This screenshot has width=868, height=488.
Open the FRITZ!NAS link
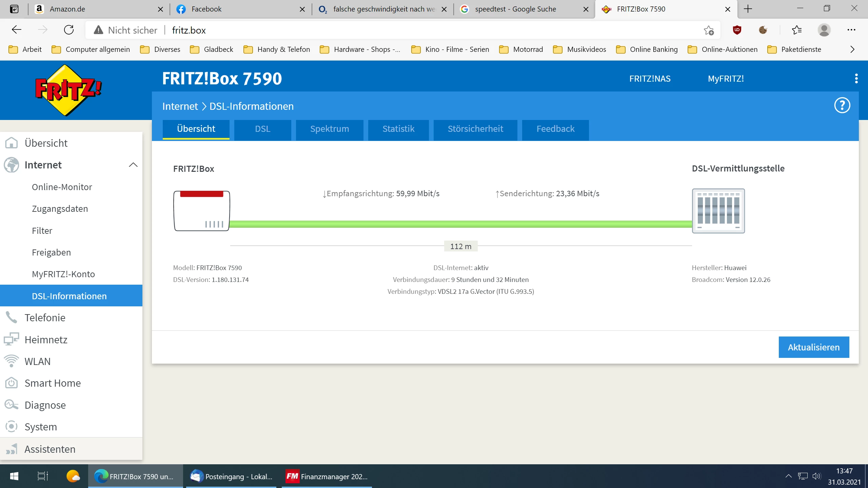pyautogui.click(x=650, y=79)
